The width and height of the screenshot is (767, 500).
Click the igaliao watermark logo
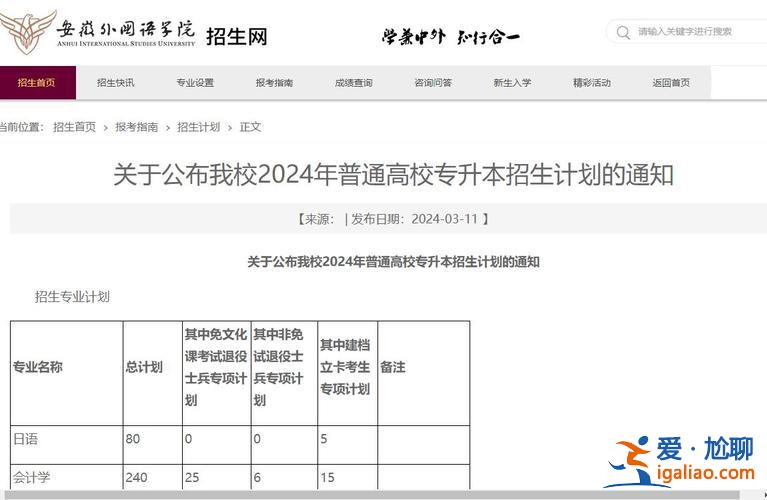684,462
